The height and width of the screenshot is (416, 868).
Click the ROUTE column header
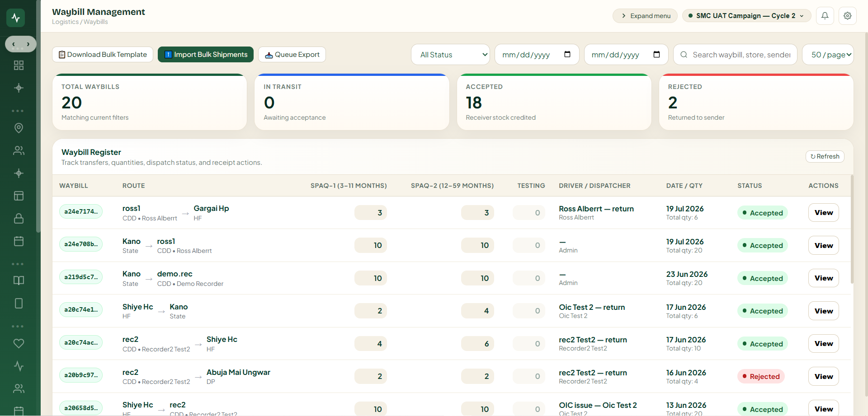coord(134,186)
